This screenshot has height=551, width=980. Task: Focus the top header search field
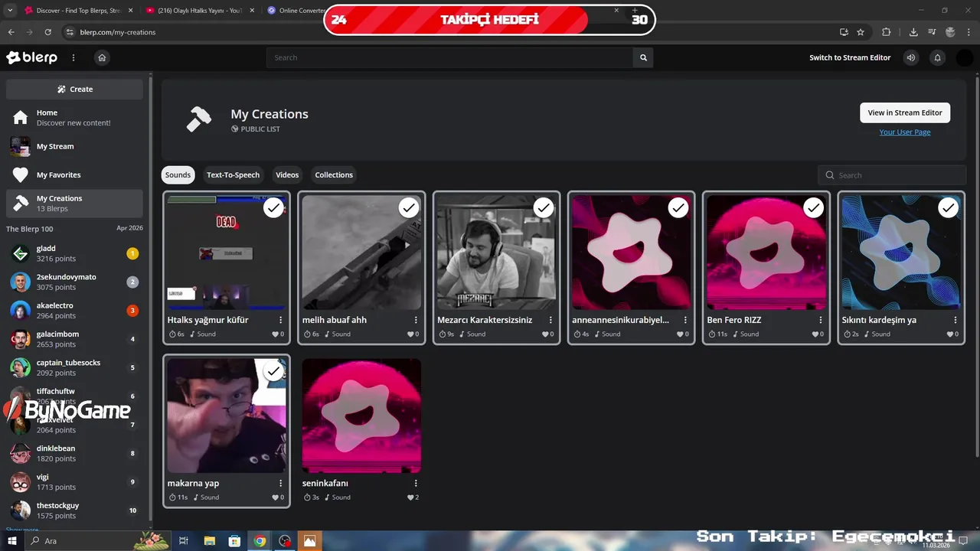pyautogui.click(x=450, y=57)
